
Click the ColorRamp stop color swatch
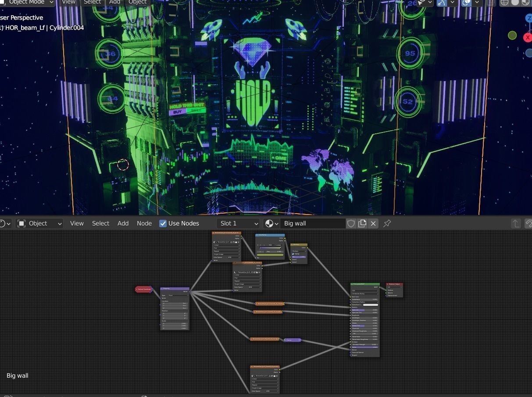270,254
